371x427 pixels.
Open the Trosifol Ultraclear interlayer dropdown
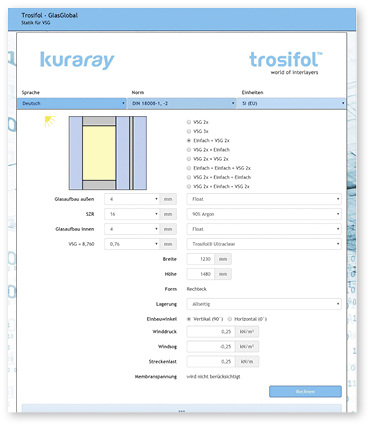[264, 244]
